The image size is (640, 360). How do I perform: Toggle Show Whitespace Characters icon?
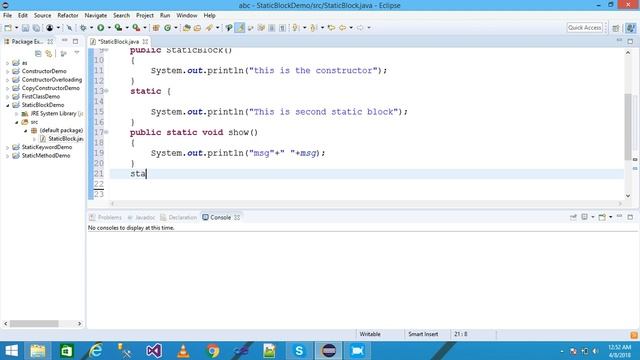282,28
